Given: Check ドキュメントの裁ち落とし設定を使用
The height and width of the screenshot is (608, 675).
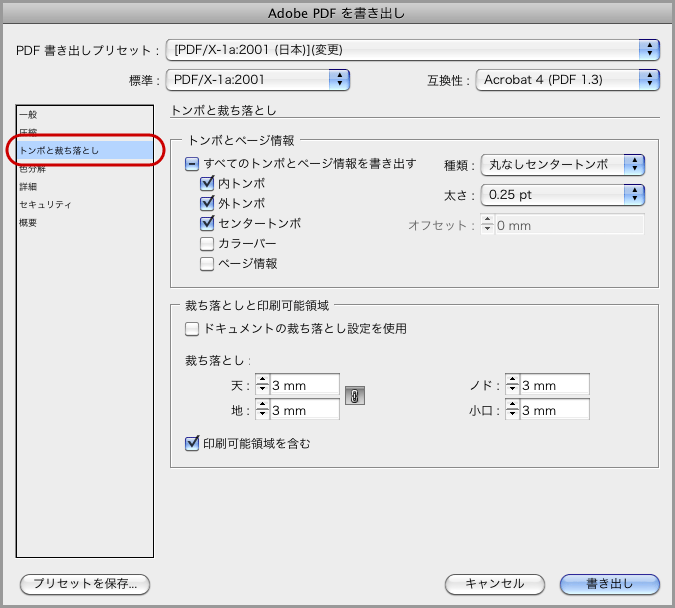Looking at the screenshot, I should pos(192,329).
